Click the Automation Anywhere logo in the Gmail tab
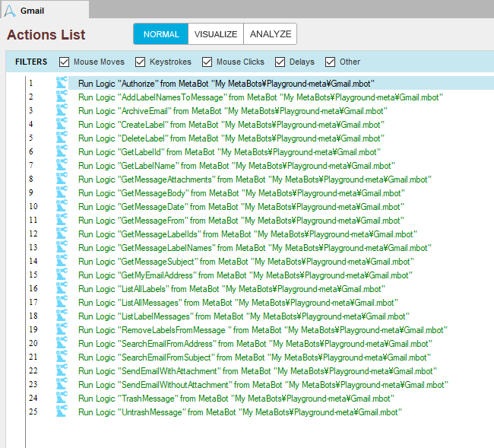Viewport: 494px width, 448px height. [10, 9]
